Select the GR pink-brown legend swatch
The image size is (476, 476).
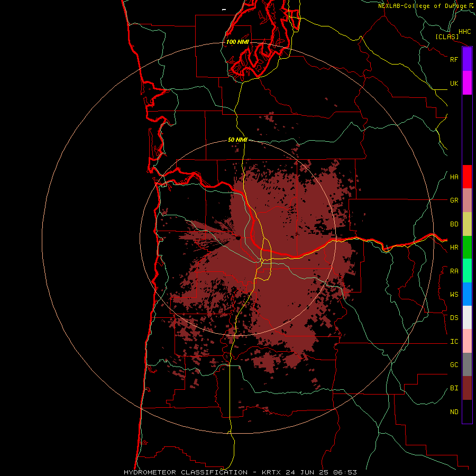(x=467, y=200)
